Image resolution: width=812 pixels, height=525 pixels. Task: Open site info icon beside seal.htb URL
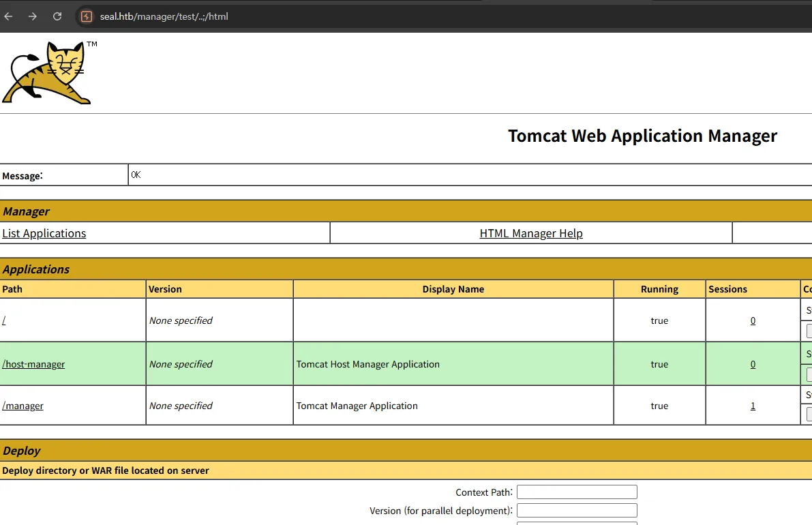(87, 16)
